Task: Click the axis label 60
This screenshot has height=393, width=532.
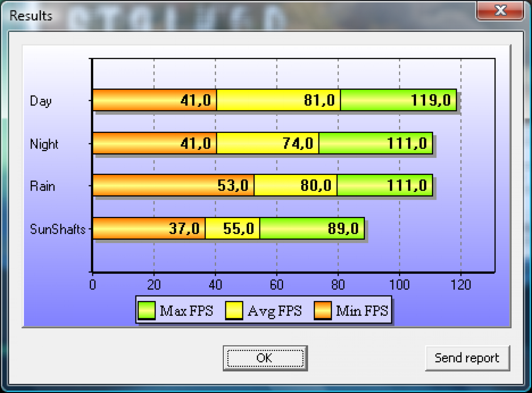Action: (x=277, y=285)
